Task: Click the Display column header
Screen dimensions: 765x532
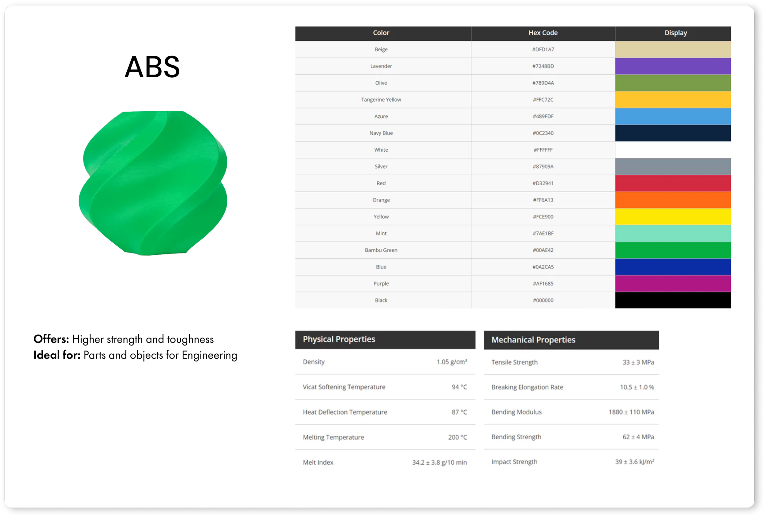Action: click(x=675, y=33)
